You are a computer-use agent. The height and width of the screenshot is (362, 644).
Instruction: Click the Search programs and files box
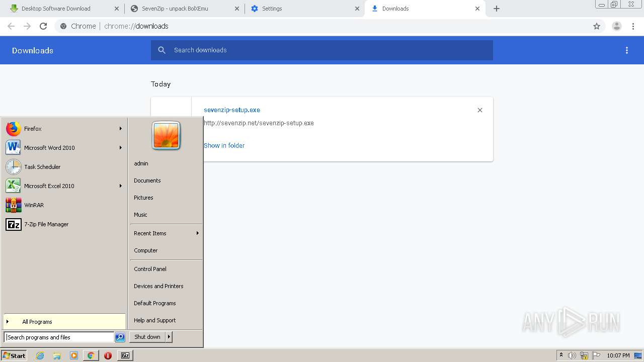(x=59, y=337)
